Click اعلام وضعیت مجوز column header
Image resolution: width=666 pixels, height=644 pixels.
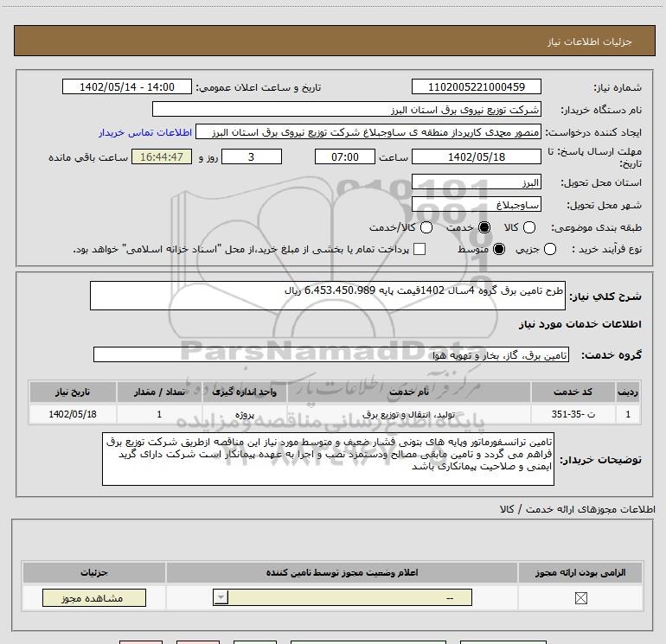pyautogui.click(x=342, y=572)
